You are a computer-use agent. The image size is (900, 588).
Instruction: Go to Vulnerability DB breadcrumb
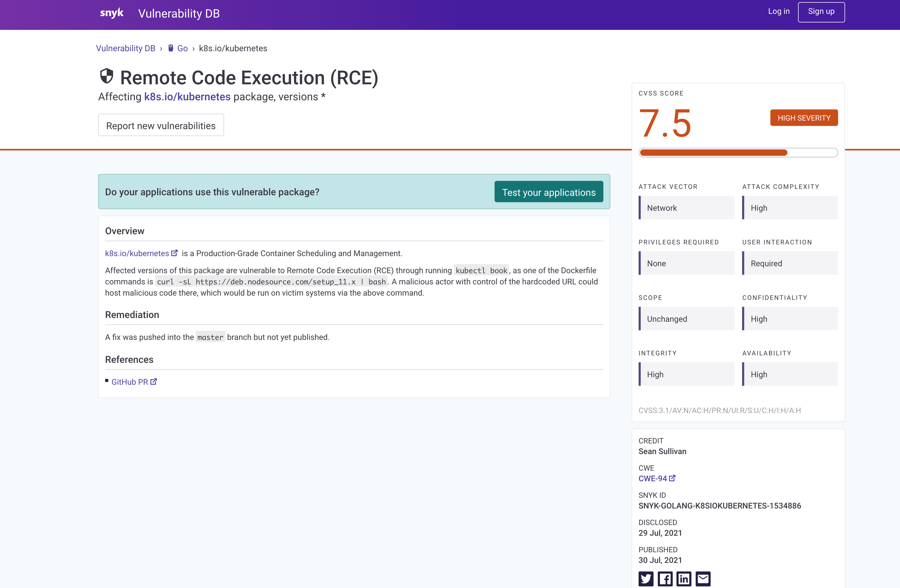[x=126, y=48]
